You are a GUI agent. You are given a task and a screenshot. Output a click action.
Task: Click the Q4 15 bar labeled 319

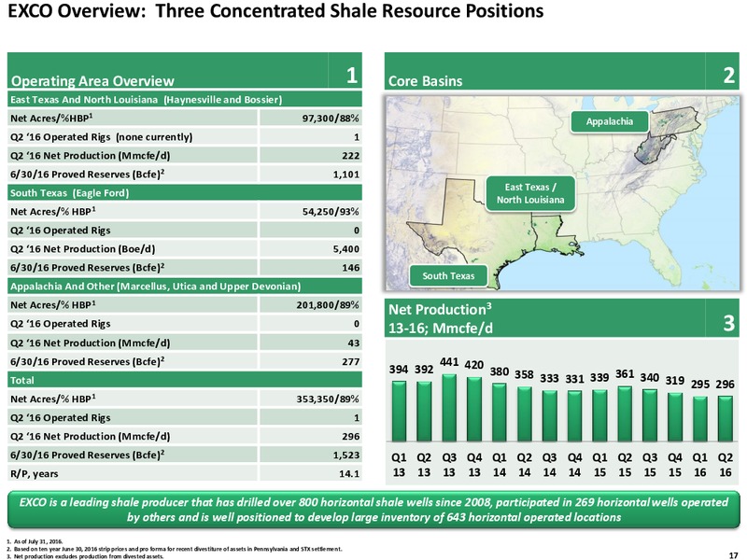(x=674, y=417)
